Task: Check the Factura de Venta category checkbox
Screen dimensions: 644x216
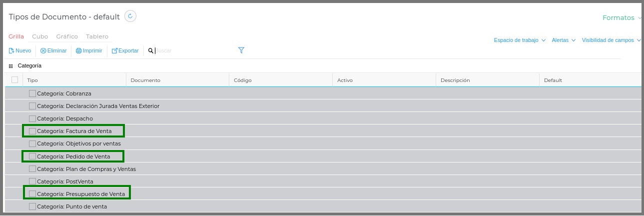Action: [x=32, y=131]
